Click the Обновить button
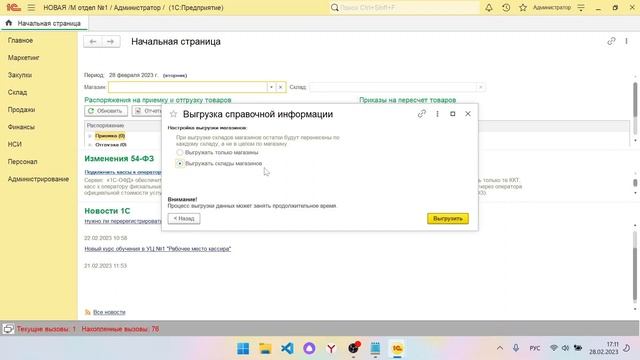Screen dimensions: 640x360 pyautogui.click(x=106, y=111)
